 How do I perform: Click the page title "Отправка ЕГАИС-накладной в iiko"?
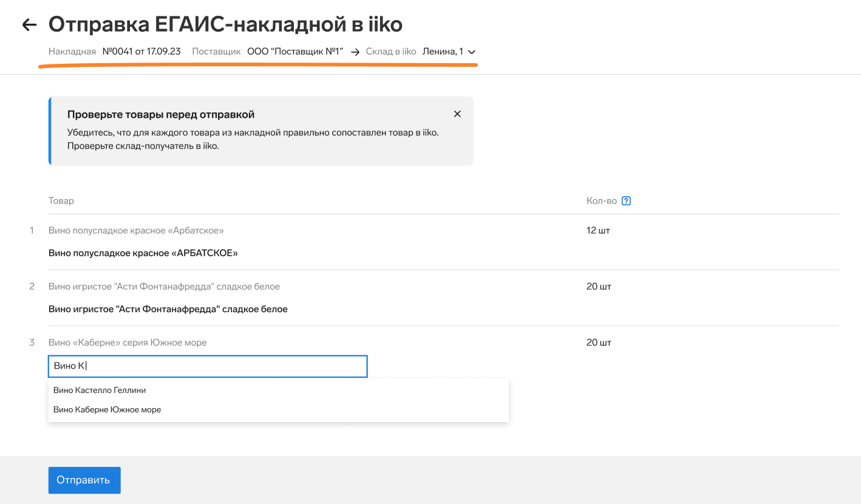[225, 25]
